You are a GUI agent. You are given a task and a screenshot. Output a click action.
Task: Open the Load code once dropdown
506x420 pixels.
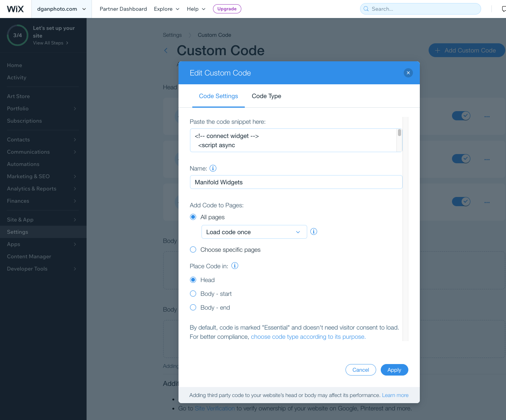click(x=254, y=232)
